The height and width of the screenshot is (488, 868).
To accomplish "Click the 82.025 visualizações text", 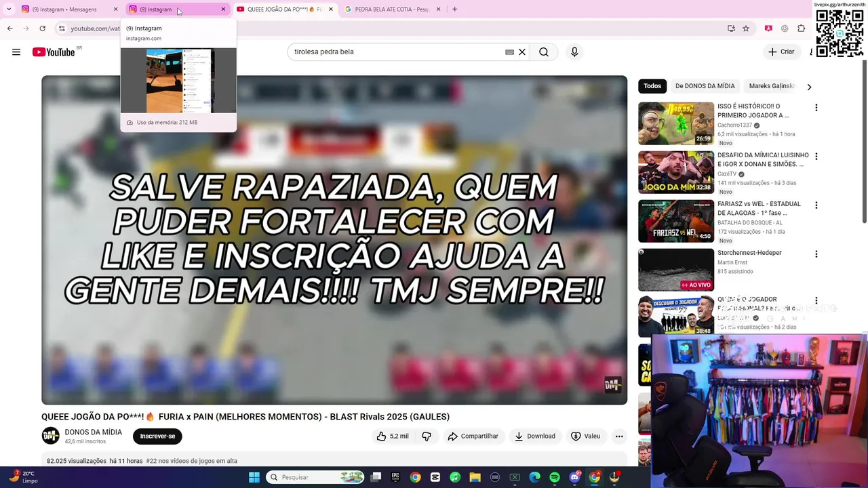I will 77,461.
